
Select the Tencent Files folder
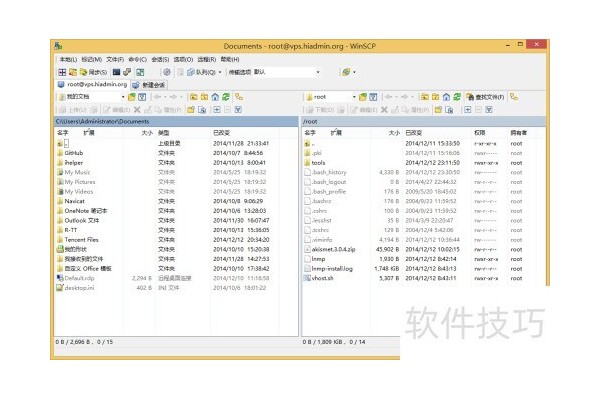82,240
